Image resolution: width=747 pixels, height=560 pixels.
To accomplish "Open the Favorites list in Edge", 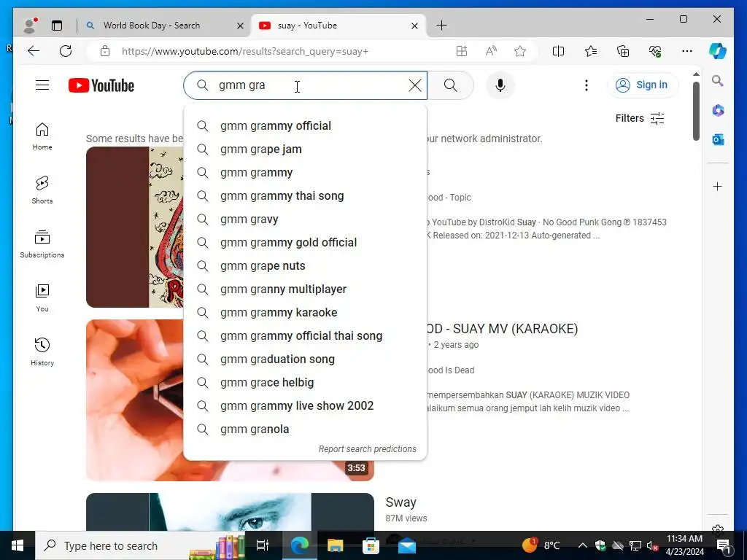I will coord(591,51).
